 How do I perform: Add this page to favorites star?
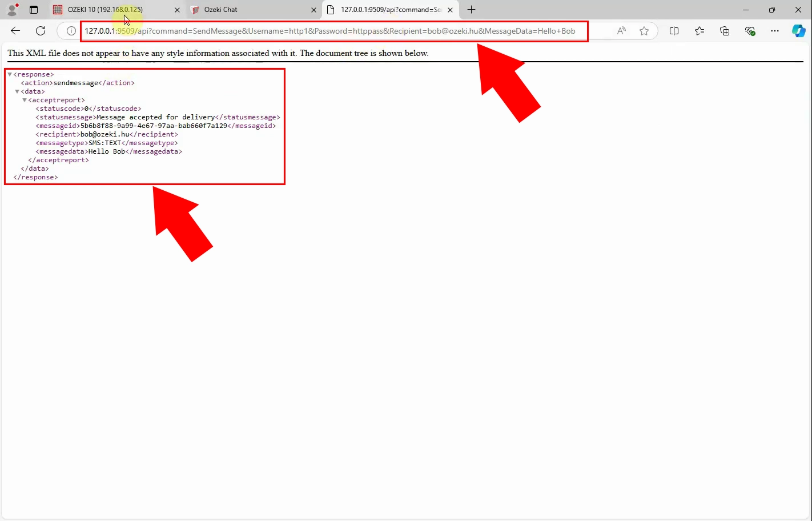pyautogui.click(x=644, y=31)
